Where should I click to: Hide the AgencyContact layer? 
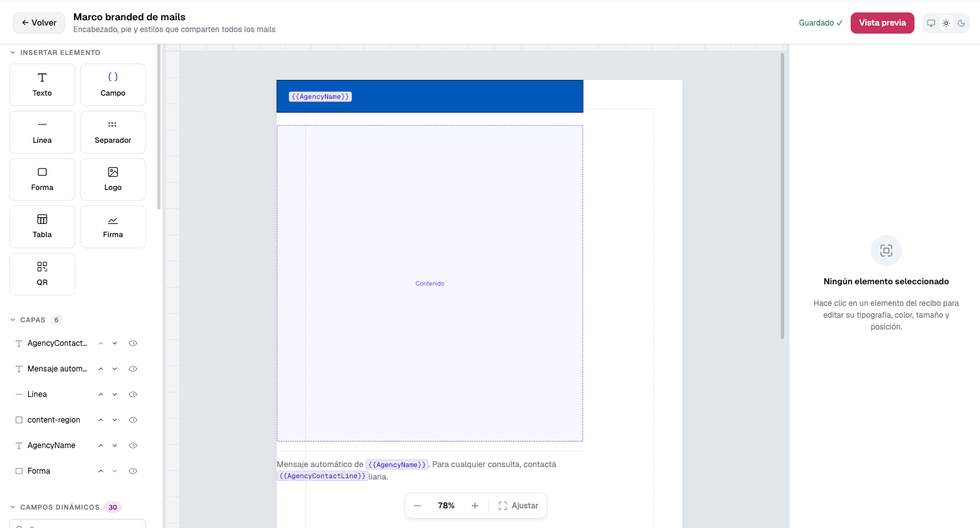133,343
